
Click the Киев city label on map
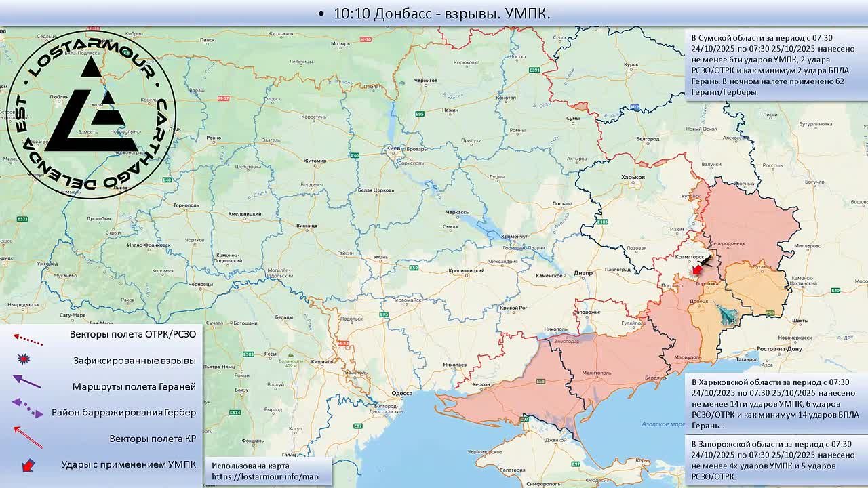[392, 148]
